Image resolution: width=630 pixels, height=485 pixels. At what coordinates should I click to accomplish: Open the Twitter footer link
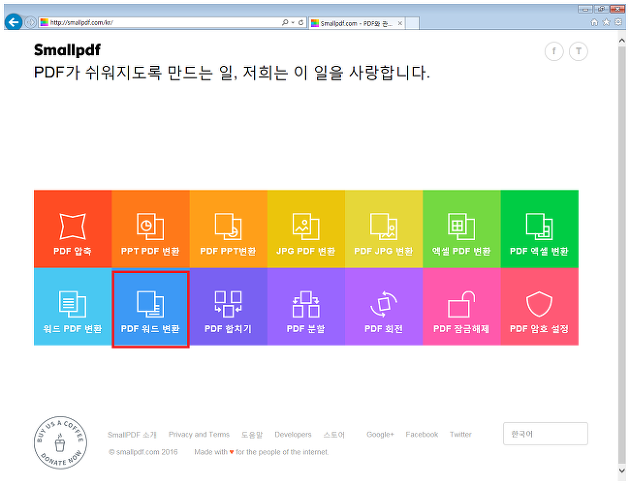[460, 435]
